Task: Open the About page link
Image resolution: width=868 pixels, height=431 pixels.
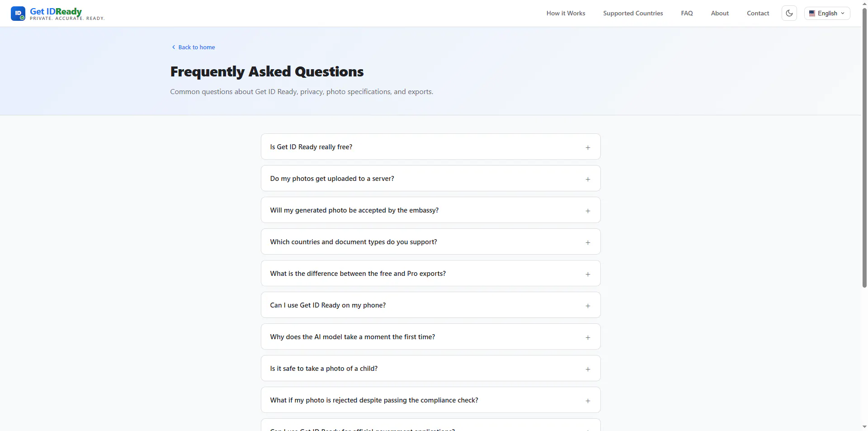Action: (x=720, y=13)
